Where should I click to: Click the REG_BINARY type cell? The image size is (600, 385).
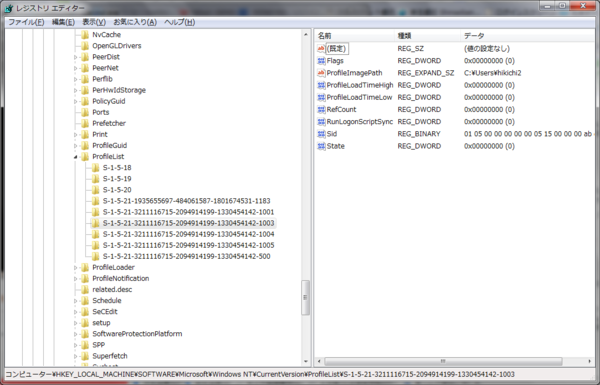tap(419, 134)
